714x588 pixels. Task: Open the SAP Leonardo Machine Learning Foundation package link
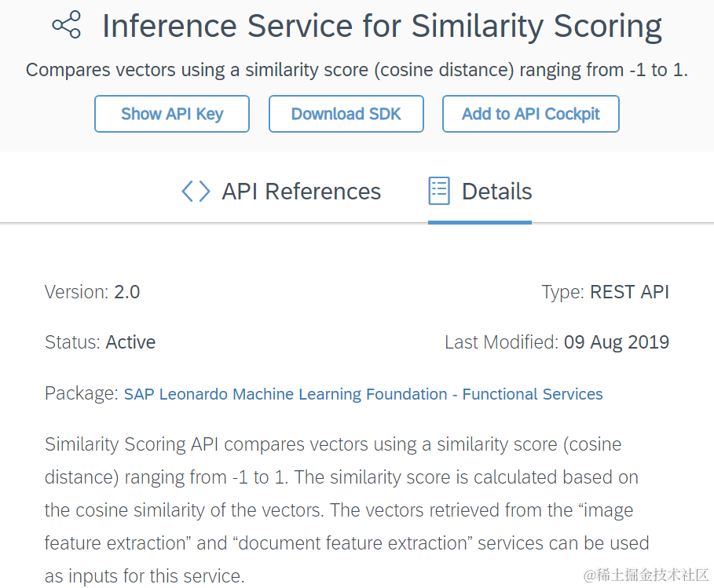(x=363, y=393)
